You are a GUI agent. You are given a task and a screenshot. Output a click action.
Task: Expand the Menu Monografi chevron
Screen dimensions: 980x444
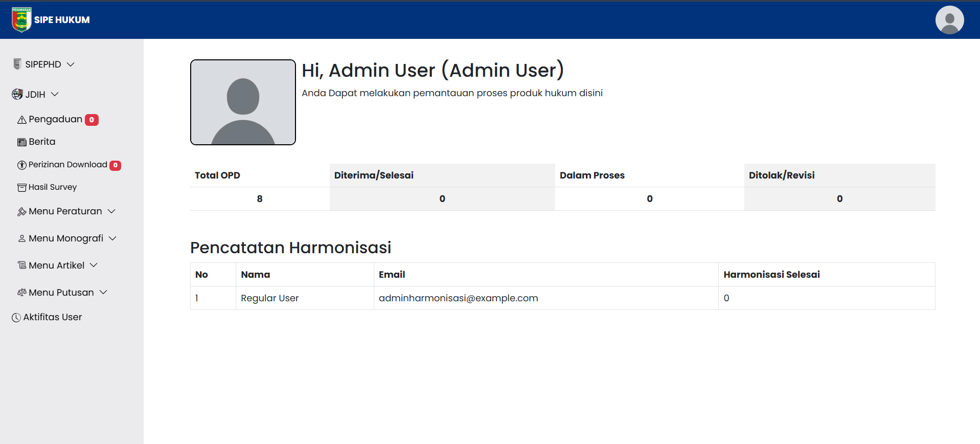(x=113, y=238)
